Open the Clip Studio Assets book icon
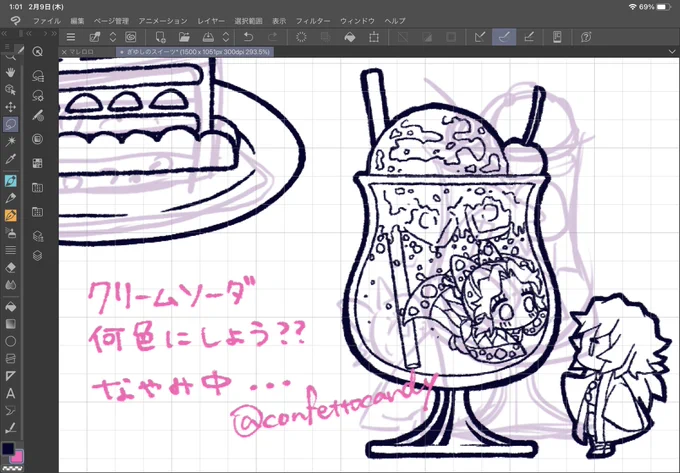This screenshot has width=680, height=473. [557, 37]
